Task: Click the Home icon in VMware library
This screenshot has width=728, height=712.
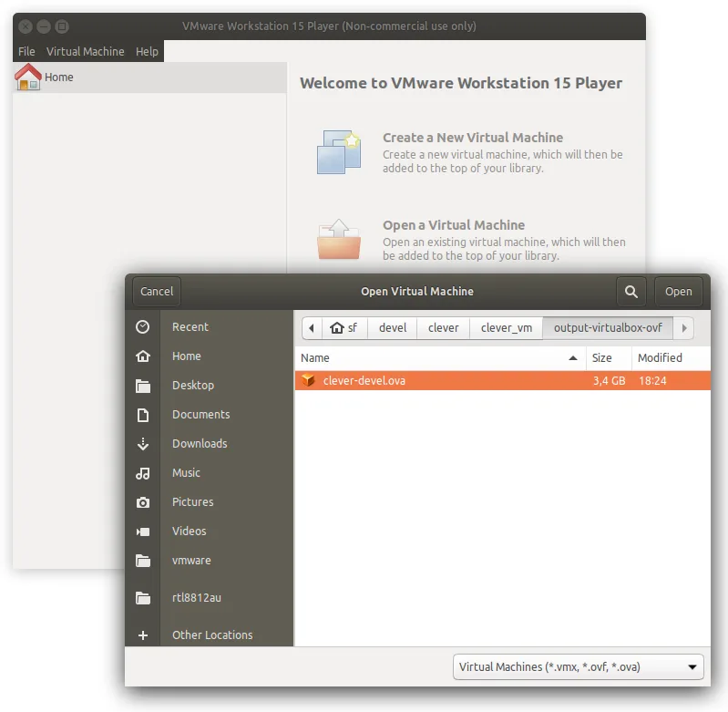Action: point(28,77)
